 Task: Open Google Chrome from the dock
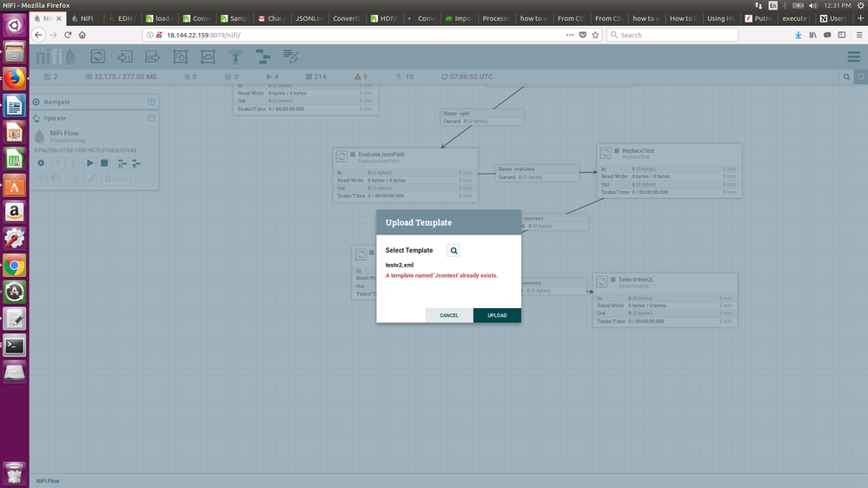15,266
